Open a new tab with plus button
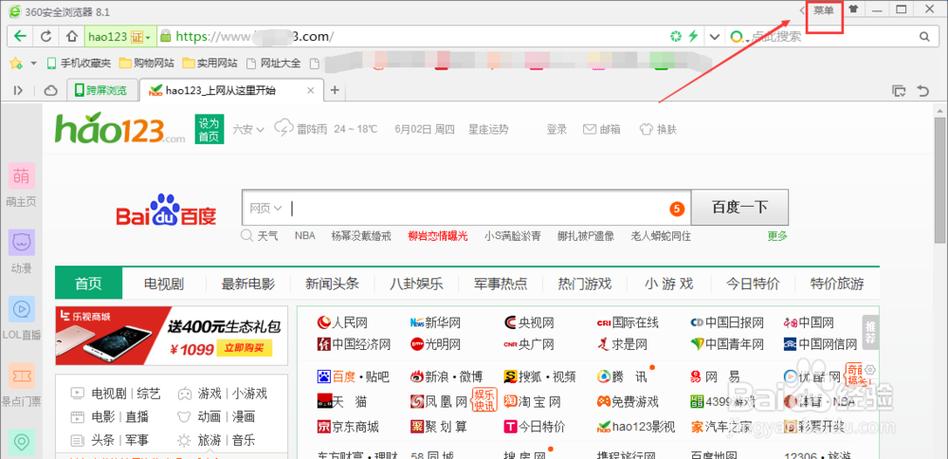Viewport: 948px width, 459px height. point(334,91)
